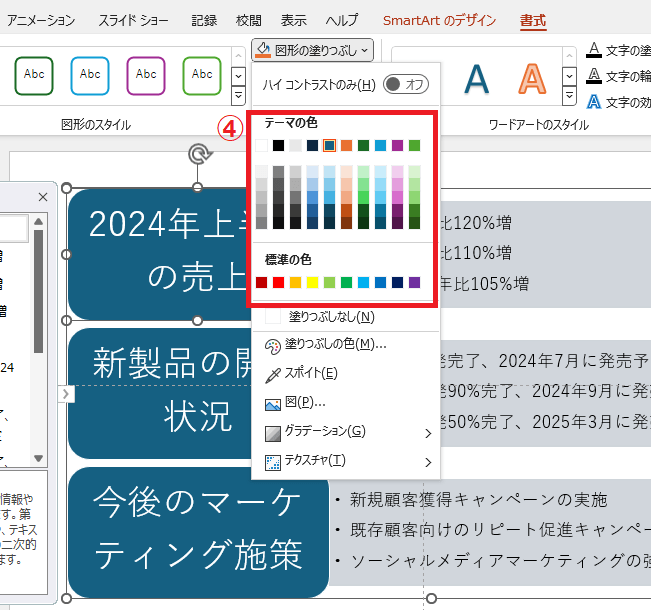The width and height of the screenshot is (651, 610).
Task: Select the eyedropper スポイト icon
Action: click(x=273, y=375)
